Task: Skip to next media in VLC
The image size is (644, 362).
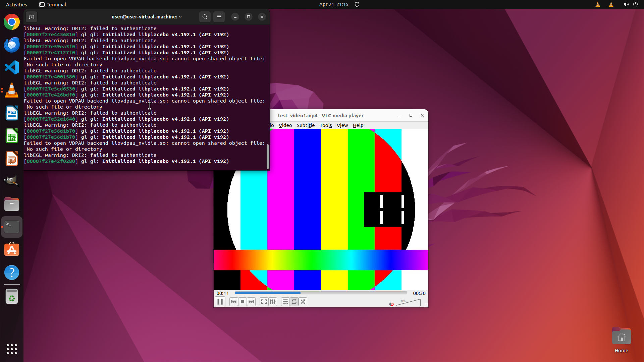Action: coord(251,302)
